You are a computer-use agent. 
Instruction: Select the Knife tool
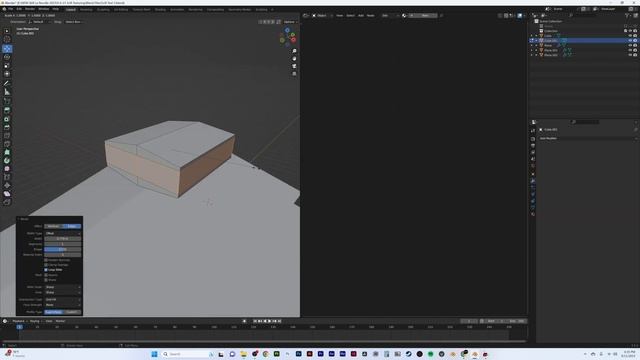point(7,144)
